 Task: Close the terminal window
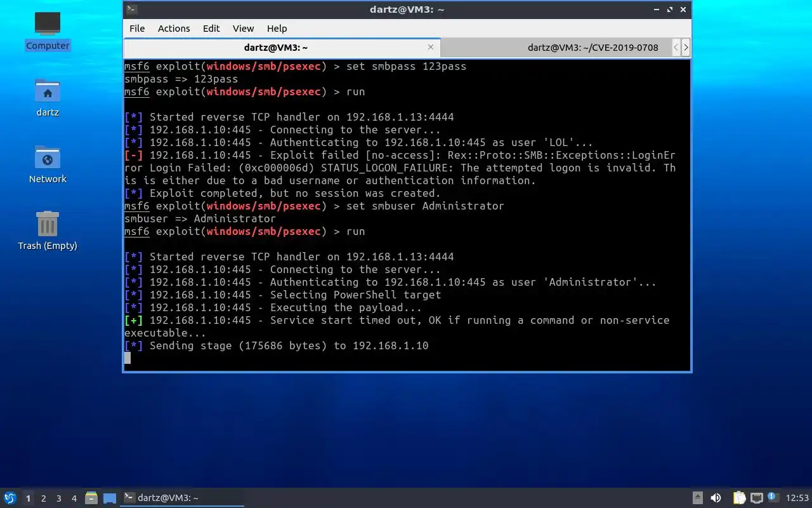(x=683, y=10)
